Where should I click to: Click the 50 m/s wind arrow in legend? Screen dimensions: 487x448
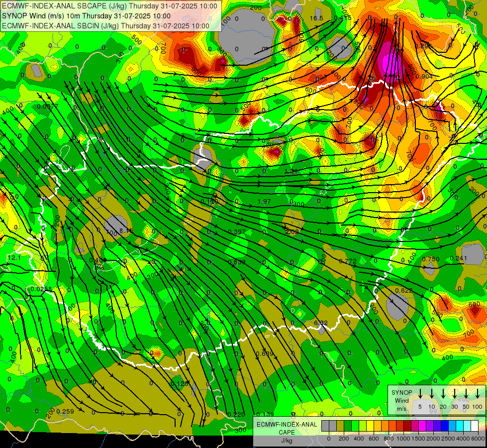point(466,393)
